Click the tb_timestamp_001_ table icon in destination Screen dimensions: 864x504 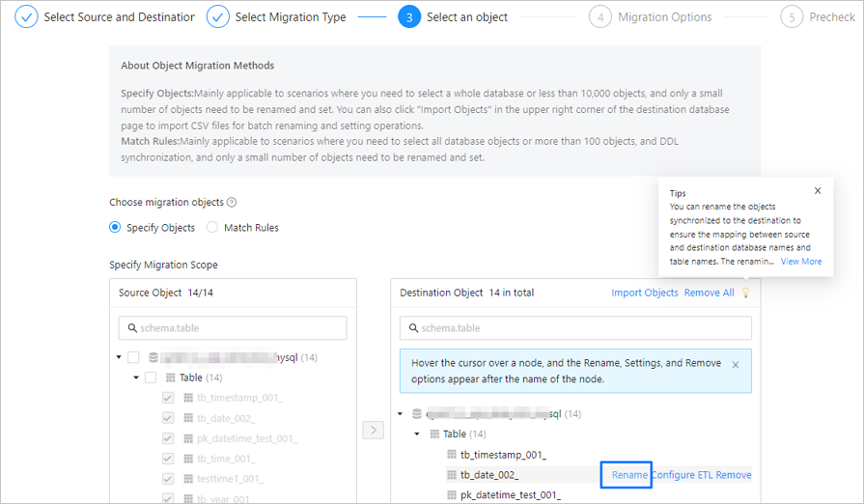(x=451, y=455)
